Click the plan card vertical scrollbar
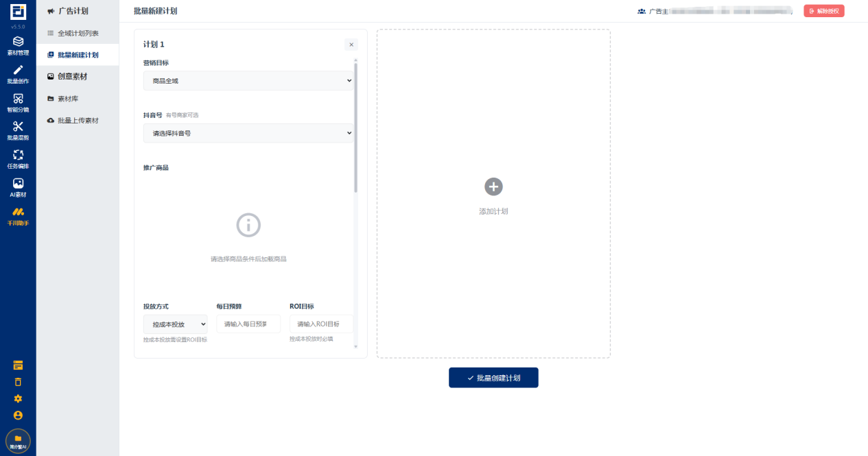Screen dimensions: 868x456 click(x=355, y=128)
